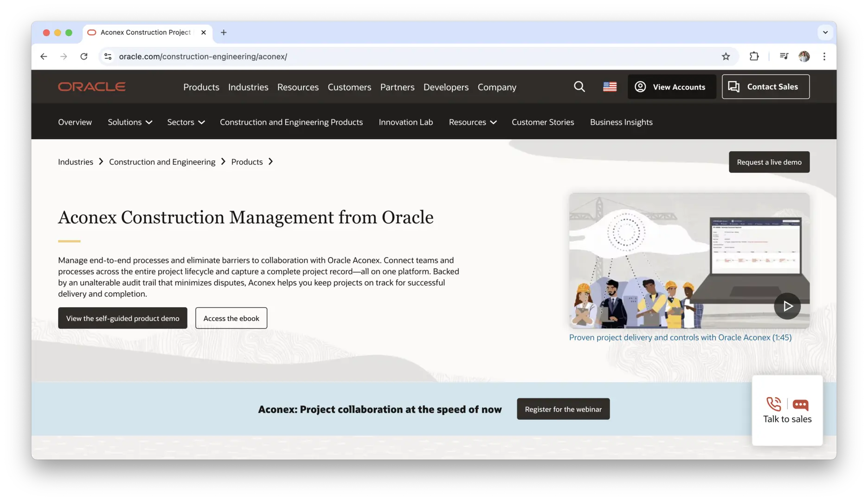The height and width of the screenshot is (501, 868).
Task: Reload the current page
Action: [x=84, y=57]
